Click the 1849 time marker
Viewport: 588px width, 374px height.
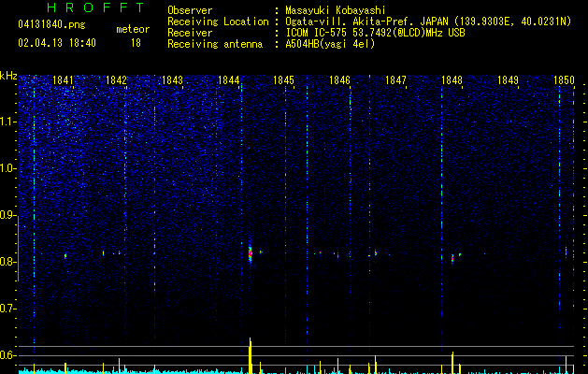[x=508, y=80]
